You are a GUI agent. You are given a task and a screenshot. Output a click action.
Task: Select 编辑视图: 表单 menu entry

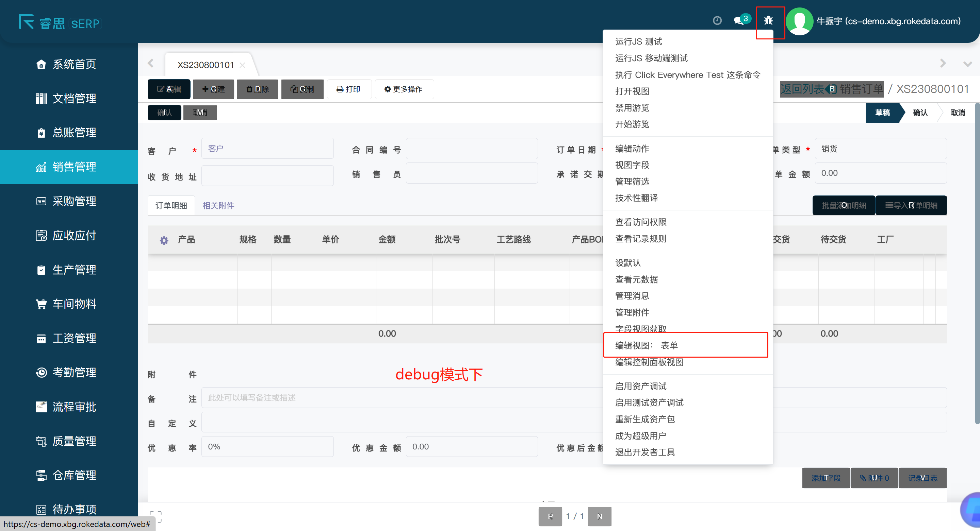click(647, 345)
